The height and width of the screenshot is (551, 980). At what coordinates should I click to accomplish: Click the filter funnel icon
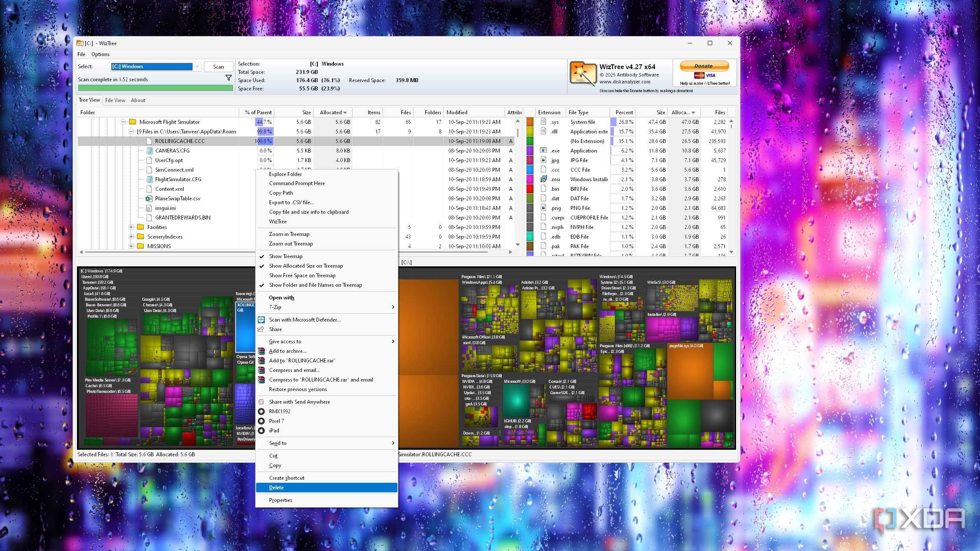(228, 78)
